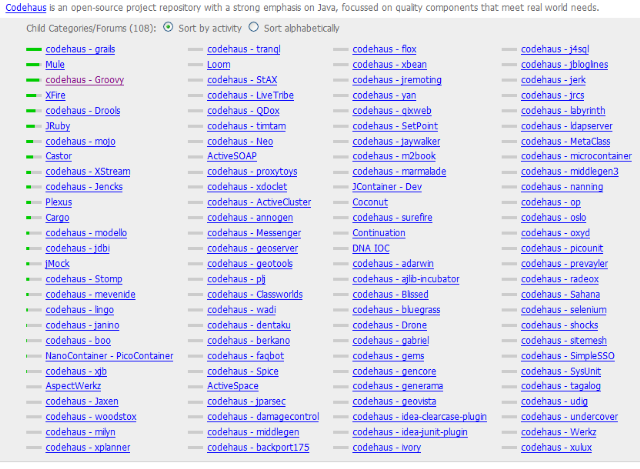Open the codehaus - XStream link

point(88,172)
